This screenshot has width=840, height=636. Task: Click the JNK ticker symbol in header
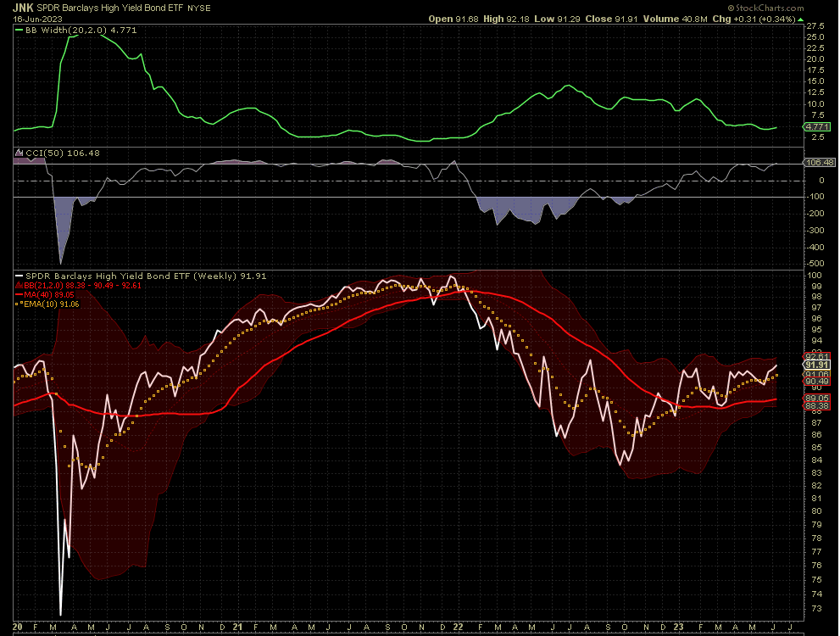click(x=23, y=8)
